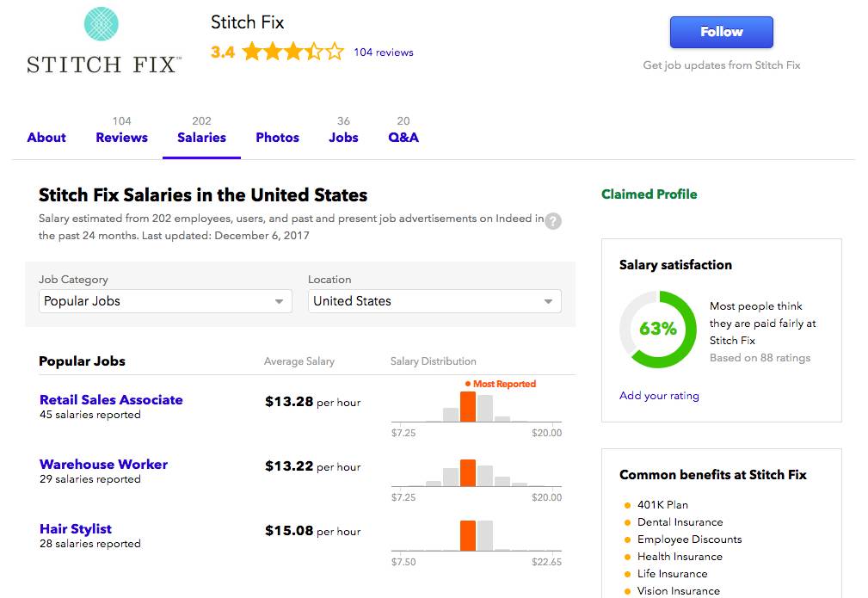The height and width of the screenshot is (598, 868).
Task: Click the Based on 88 ratings text
Action: (760, 358)
